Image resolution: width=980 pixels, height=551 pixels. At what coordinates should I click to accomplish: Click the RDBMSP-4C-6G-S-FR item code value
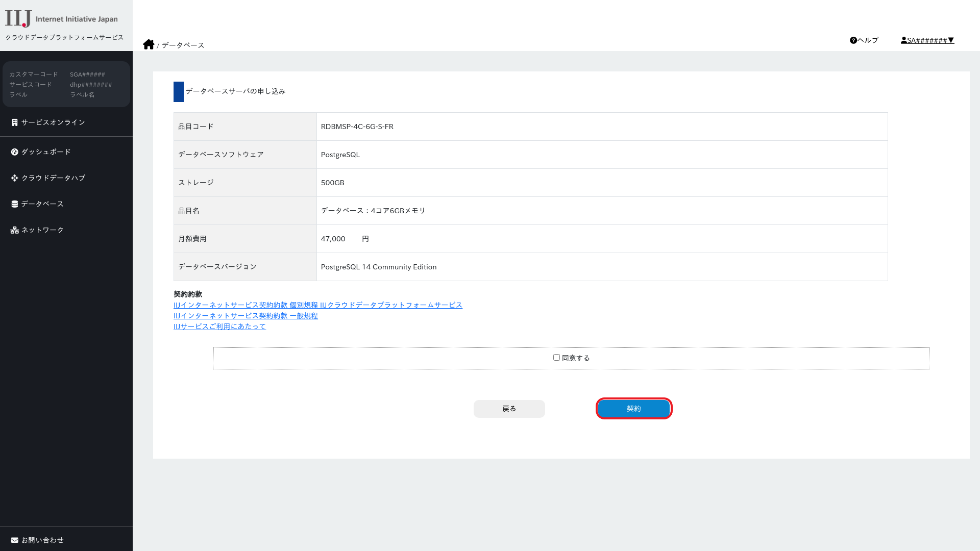(357, 127)
